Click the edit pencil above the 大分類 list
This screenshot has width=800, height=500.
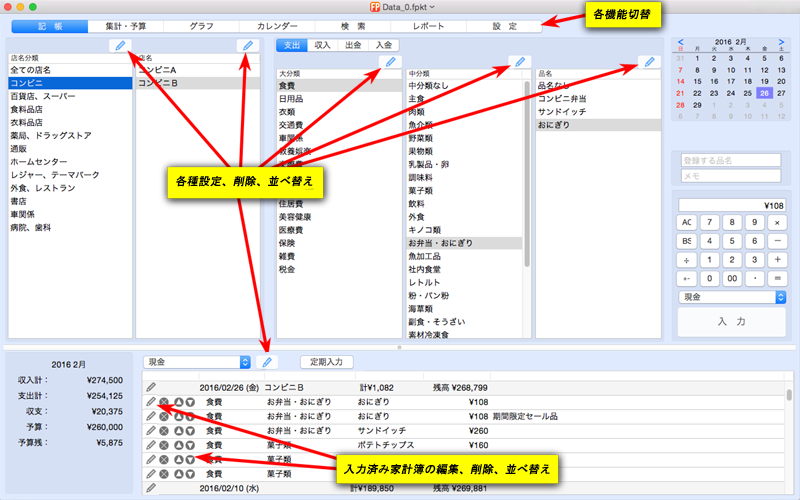click(x=390, y=63)
